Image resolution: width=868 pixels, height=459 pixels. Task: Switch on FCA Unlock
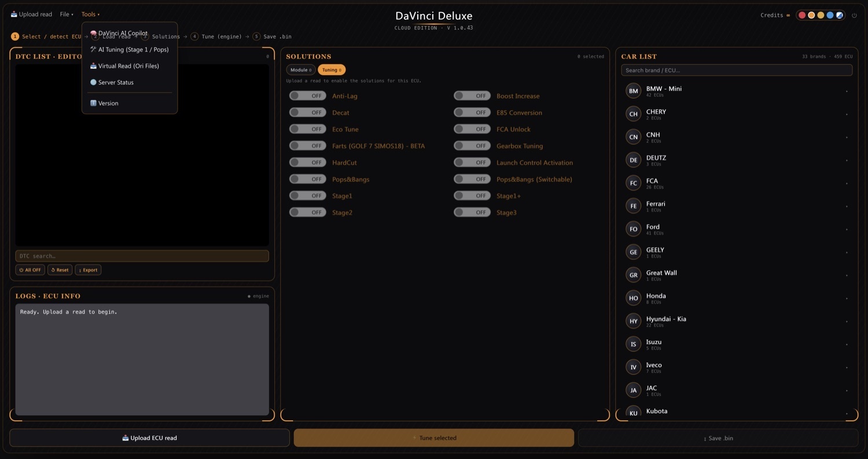pos(472,129)
